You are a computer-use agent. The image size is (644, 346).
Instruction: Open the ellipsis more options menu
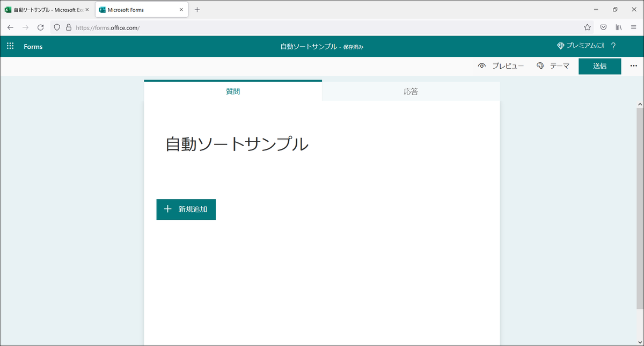point(633,66)
